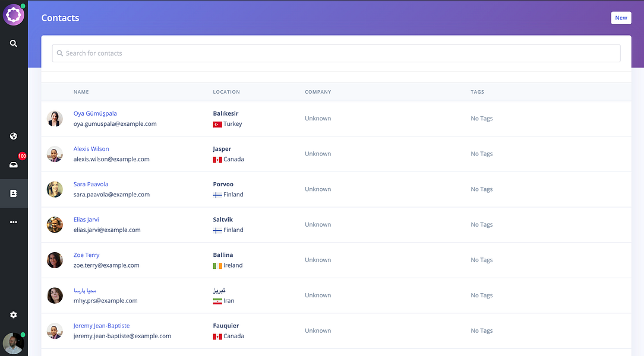The width and height of the screenshot is (644, 356).
Task: Click No Tags in Zoe Terry's row
Action: 482,260
